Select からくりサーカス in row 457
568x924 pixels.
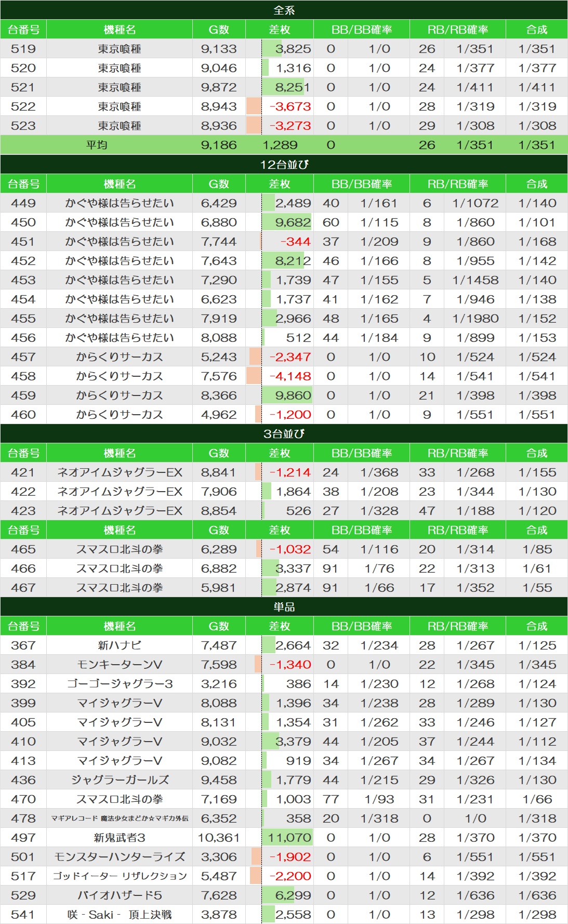coord(120,357)
